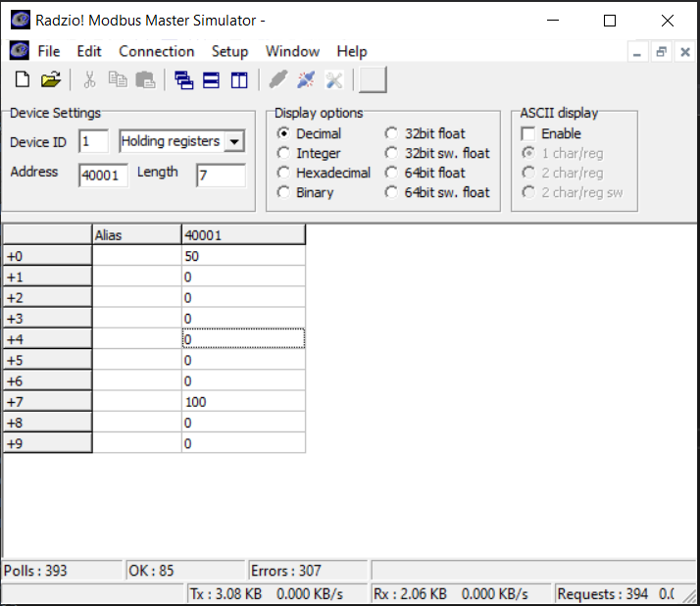700x606 pixels.
Task: Click the Disconnect icon in toolbar
Action: [306, 80]
